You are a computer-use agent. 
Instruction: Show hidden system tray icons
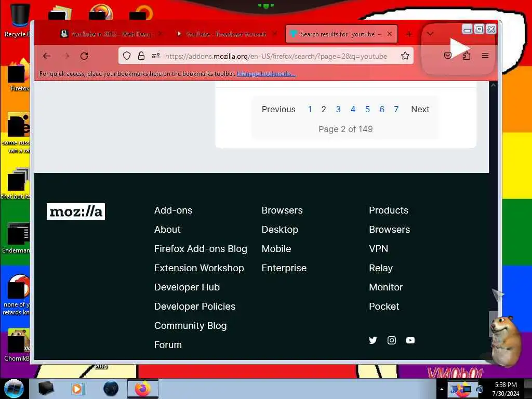[442, 389]
